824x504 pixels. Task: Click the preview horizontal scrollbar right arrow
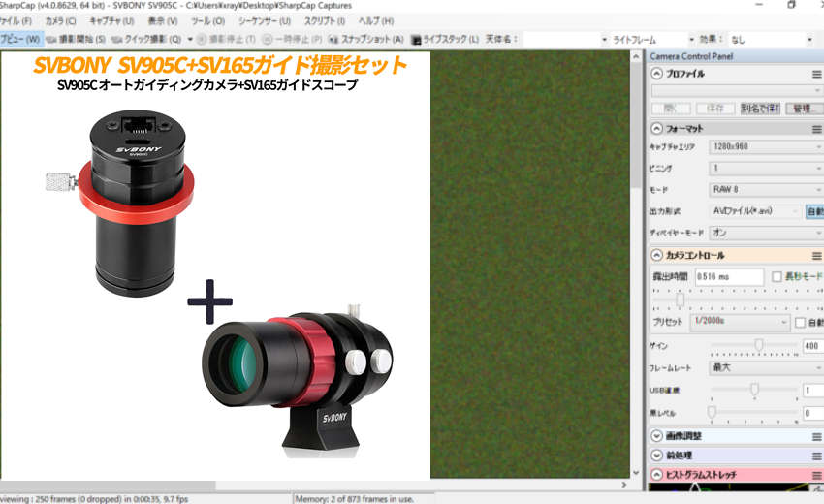coord(624,485)
